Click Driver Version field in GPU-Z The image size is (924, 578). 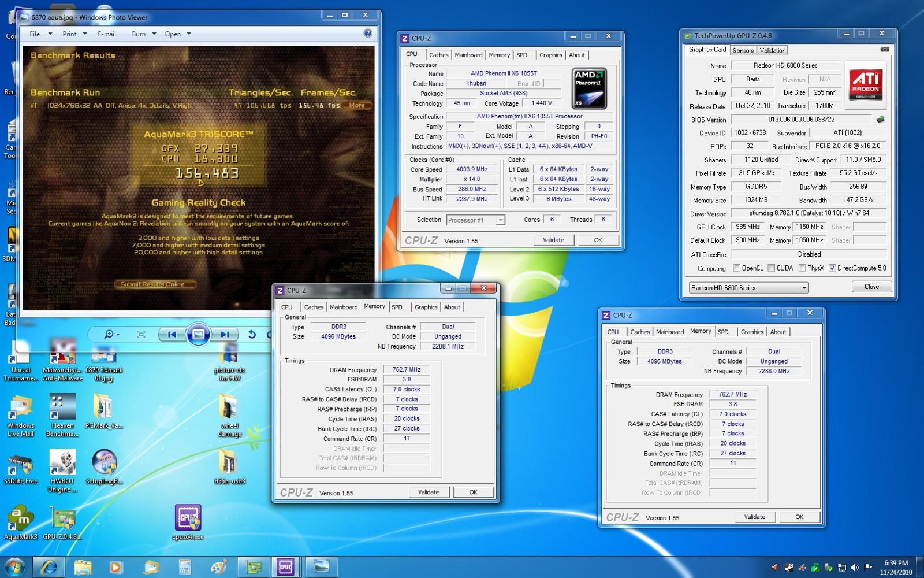[809, 213]
